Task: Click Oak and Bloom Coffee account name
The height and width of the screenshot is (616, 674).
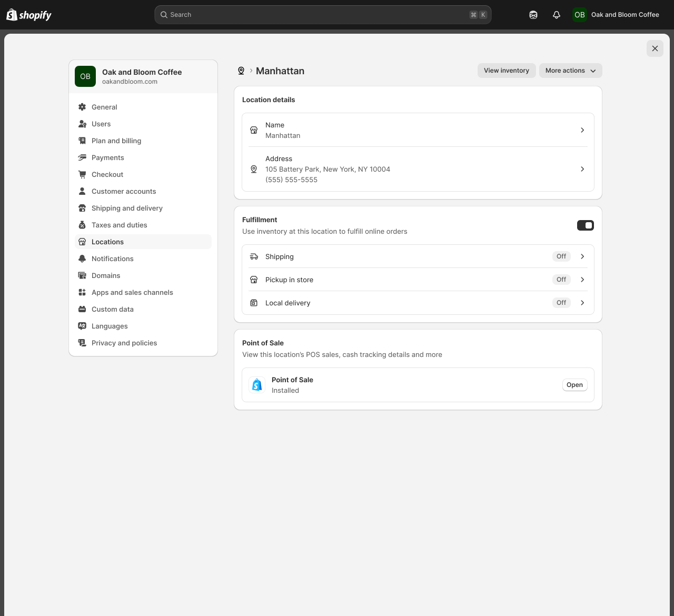Action: pos(625,15)
